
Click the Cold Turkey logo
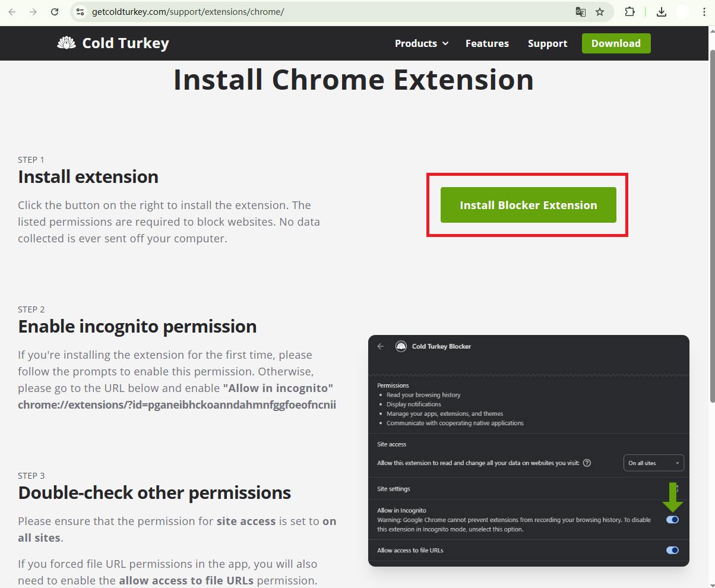tap(113, 43)
